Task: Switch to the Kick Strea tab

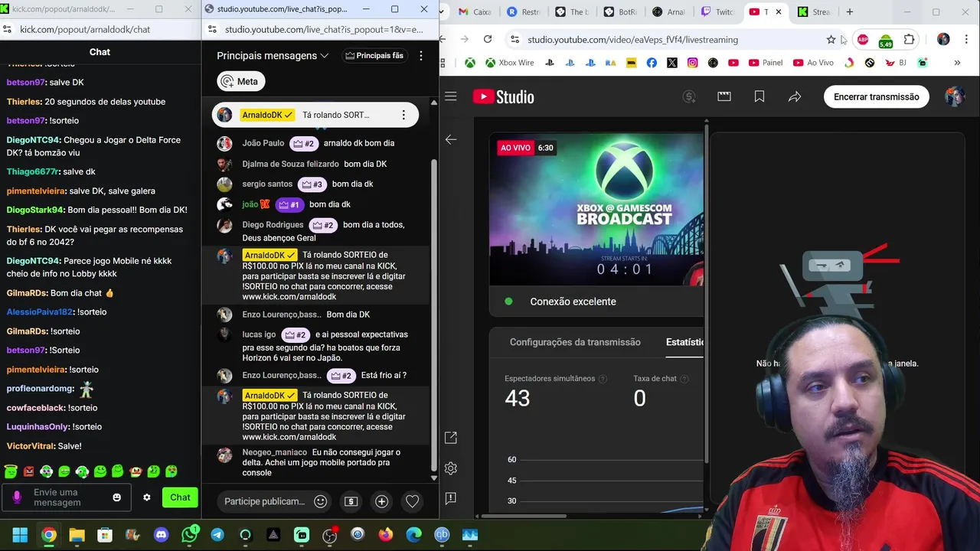Action: 814,12
